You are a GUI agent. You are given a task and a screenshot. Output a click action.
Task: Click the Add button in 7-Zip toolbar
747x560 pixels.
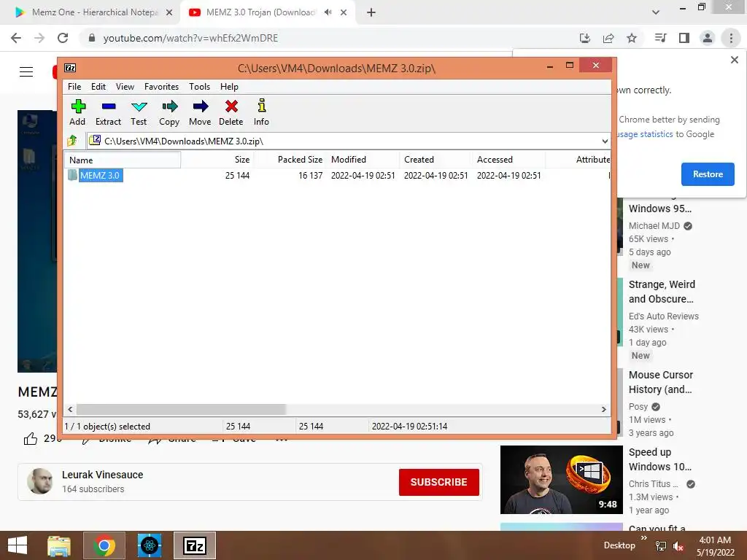coord(77,112)
